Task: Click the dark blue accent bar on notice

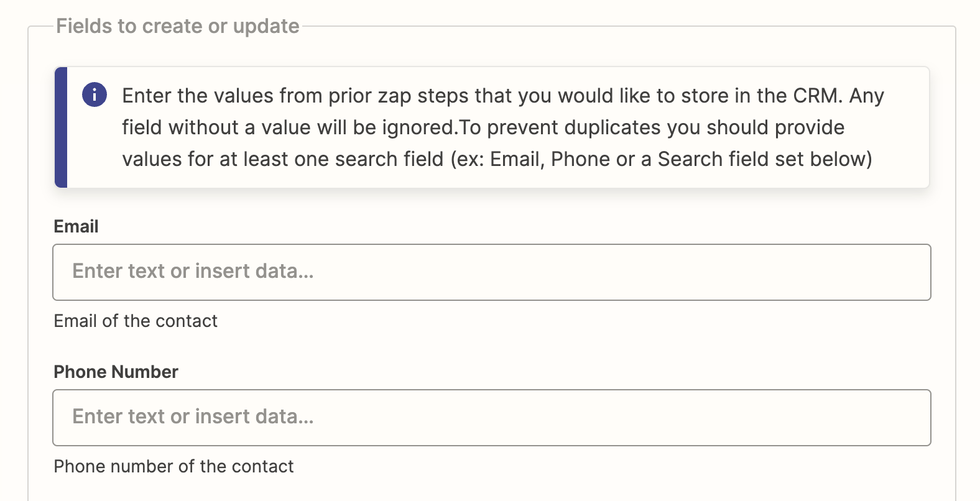Action: [61, 127]
